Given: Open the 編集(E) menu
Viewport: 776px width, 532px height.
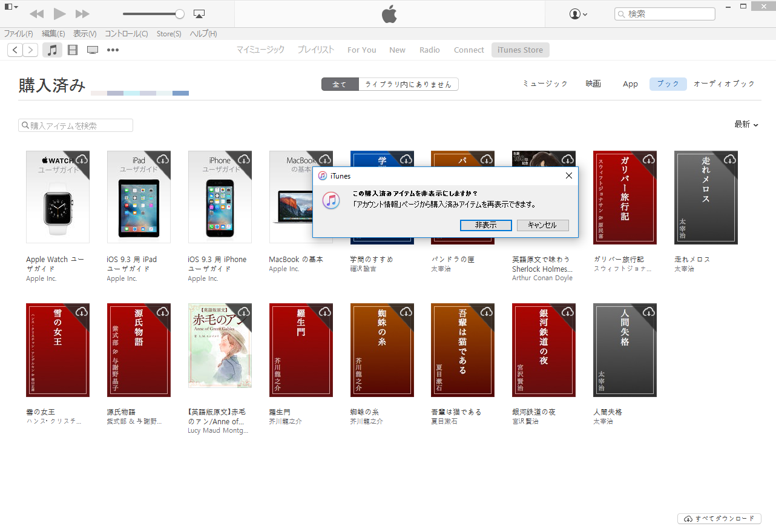Looking at the screenshot, I should point(53,34).
